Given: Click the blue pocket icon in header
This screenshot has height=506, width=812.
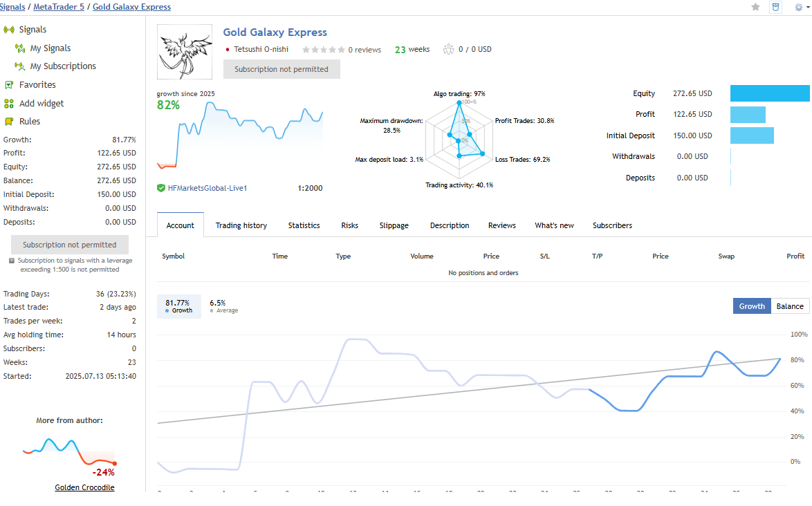Looking at the screenshot, I should [x=776, y=7].
